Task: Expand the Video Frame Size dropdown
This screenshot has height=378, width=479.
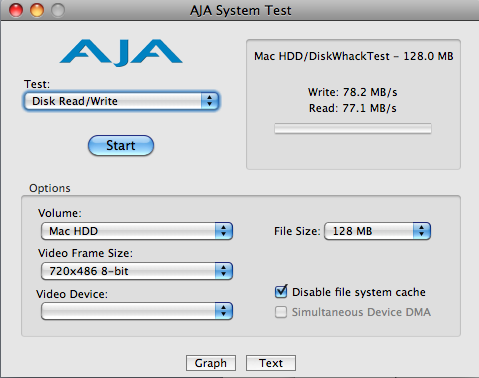Action: 137,271
